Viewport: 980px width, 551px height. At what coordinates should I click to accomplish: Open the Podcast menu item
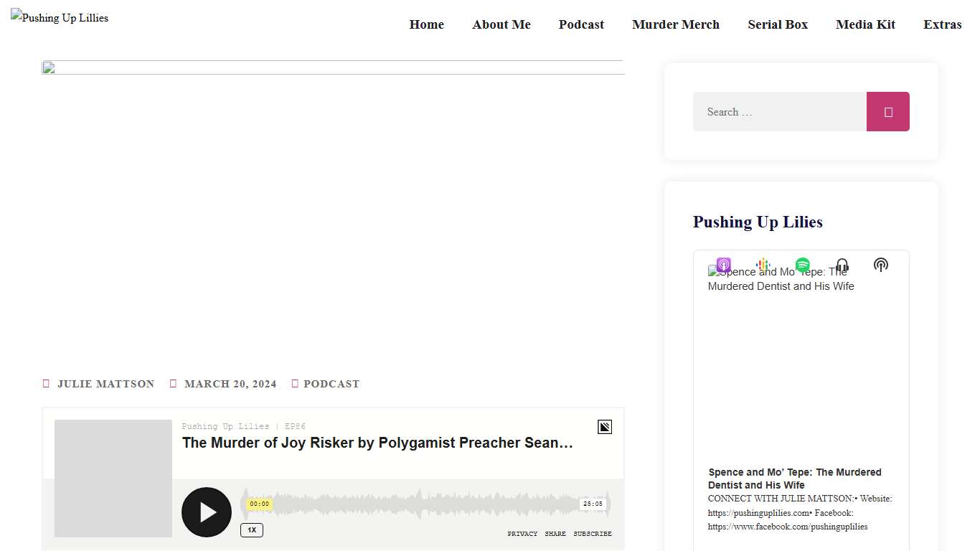click(x=581, y=24)
